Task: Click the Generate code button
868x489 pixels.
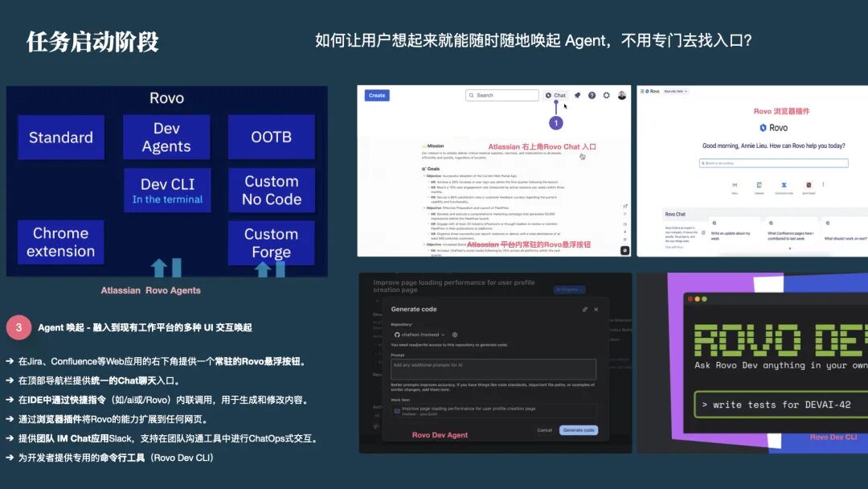Action: coord(579,430)
